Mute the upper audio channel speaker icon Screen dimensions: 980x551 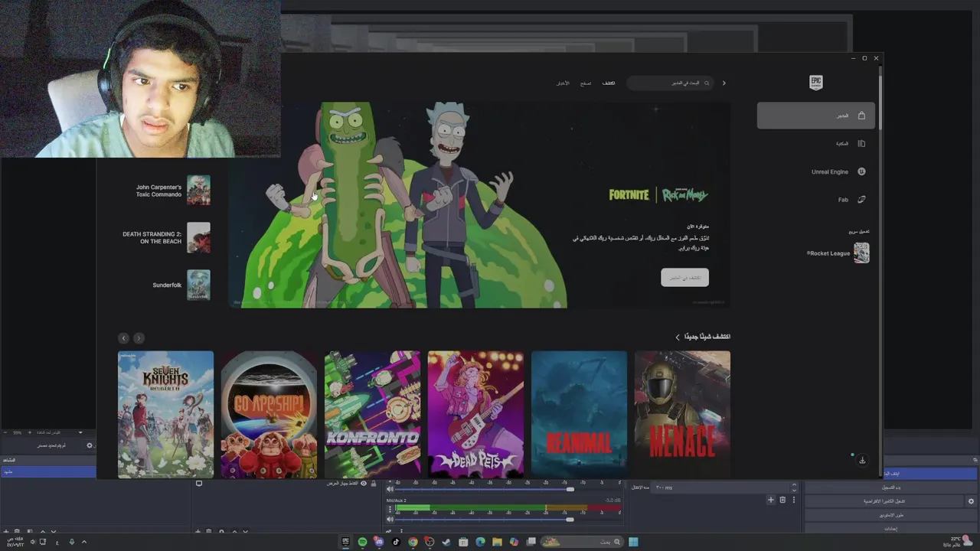tap(390, 489)
